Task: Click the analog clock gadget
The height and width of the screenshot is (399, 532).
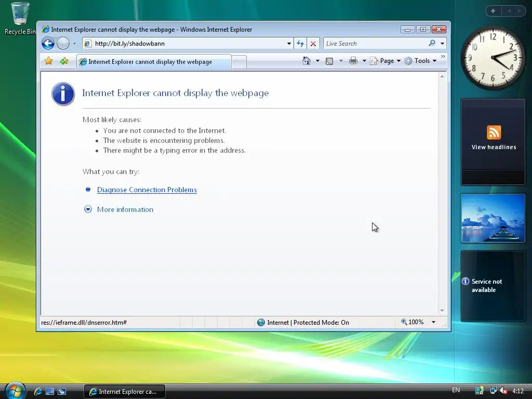Action: (493, 58)
